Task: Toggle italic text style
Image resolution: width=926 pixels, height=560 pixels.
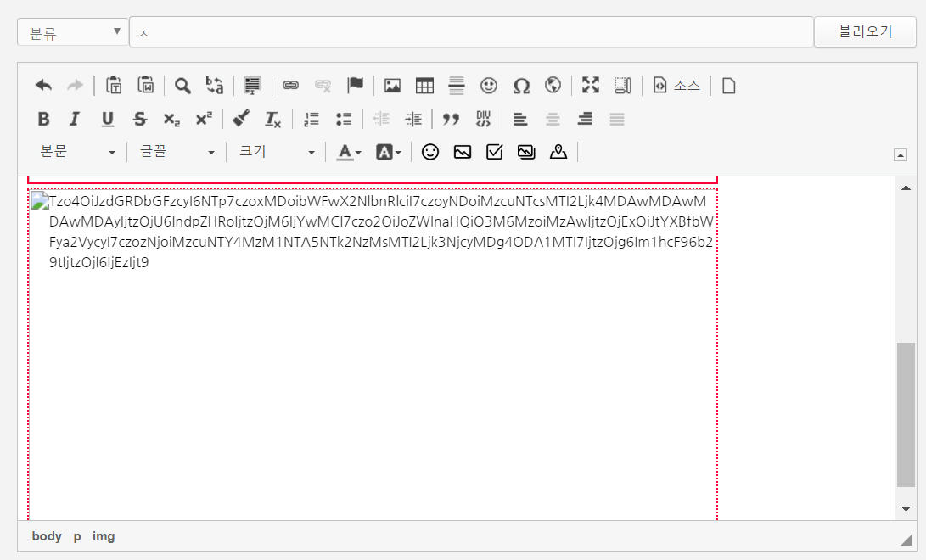Action: pyautogui.click(x=75, y=119)
